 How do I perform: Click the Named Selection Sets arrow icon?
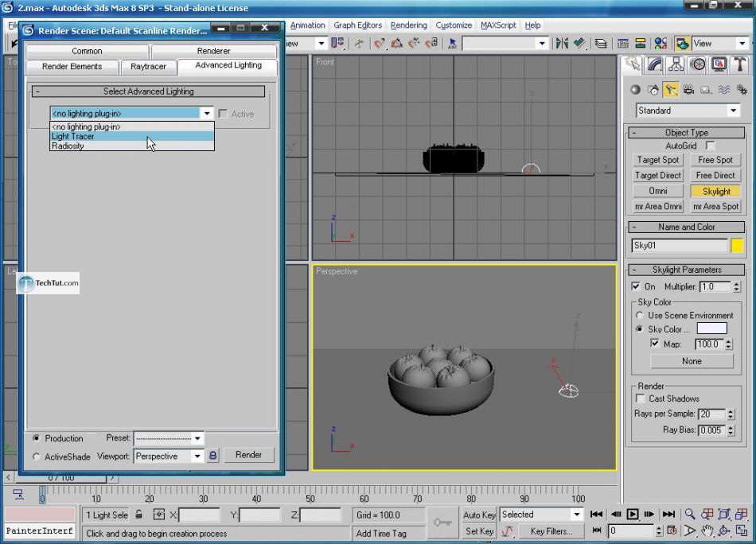tap(452, 44)
